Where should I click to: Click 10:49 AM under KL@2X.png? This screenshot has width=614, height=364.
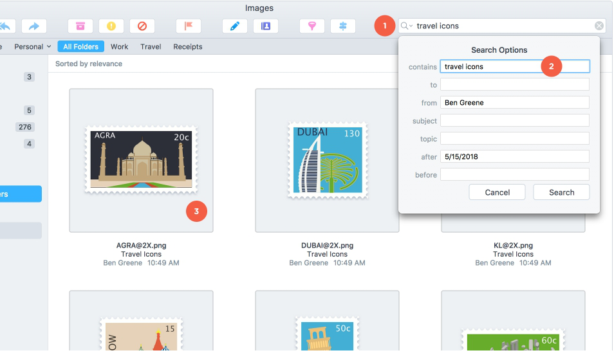[535, 263]
